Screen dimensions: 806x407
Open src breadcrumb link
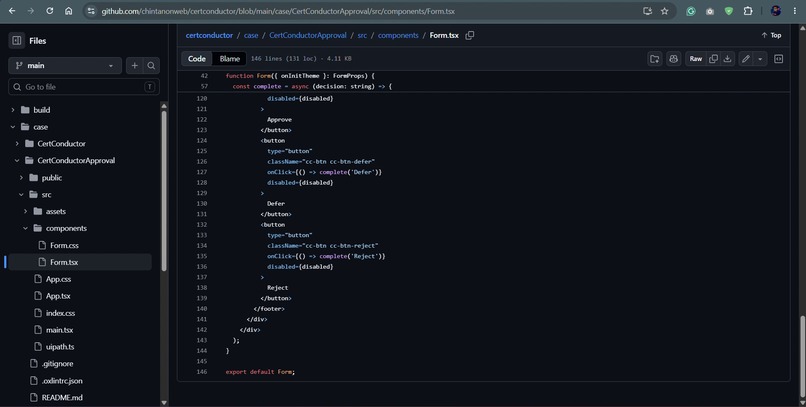coord(362,35)
